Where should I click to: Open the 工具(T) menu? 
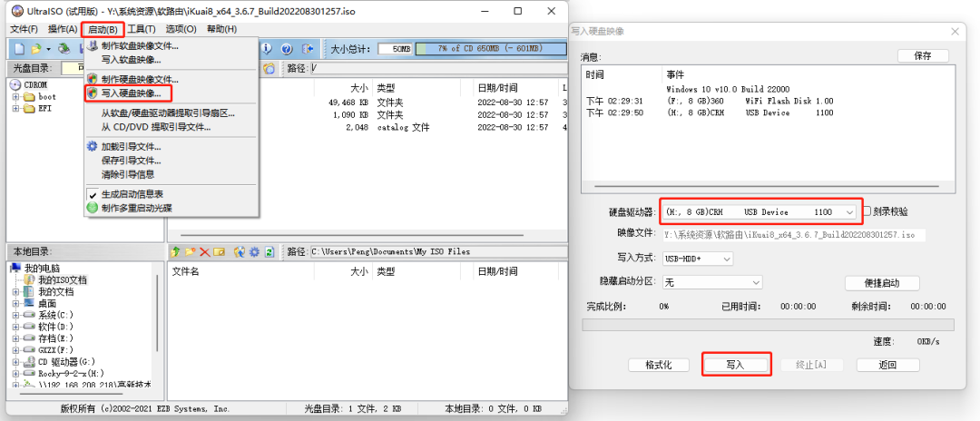pyautogui.click(x=142, y=29)
